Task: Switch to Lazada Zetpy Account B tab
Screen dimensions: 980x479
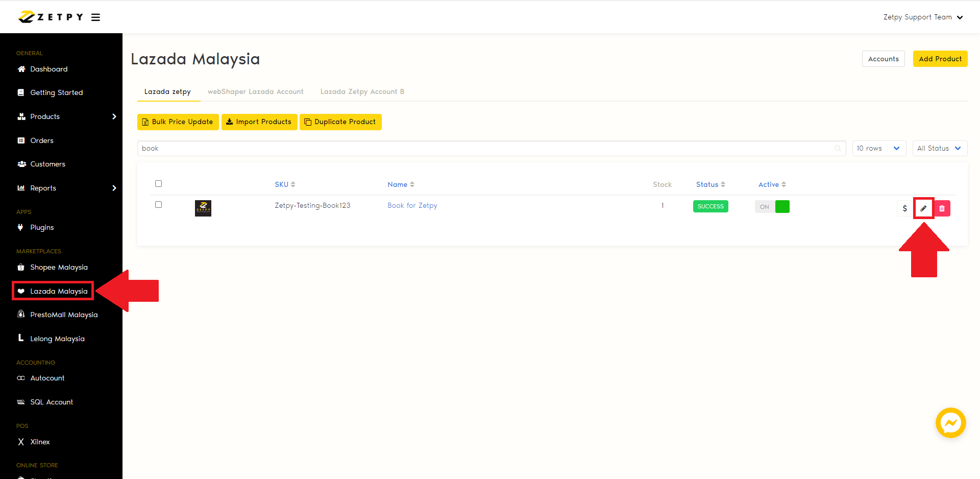Action: (362, 91)
